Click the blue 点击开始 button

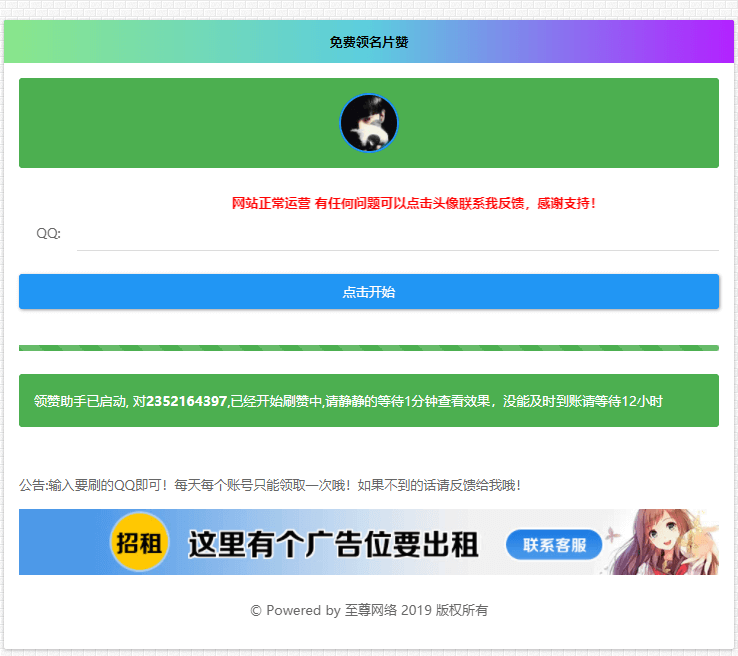[x=369, y=292]
